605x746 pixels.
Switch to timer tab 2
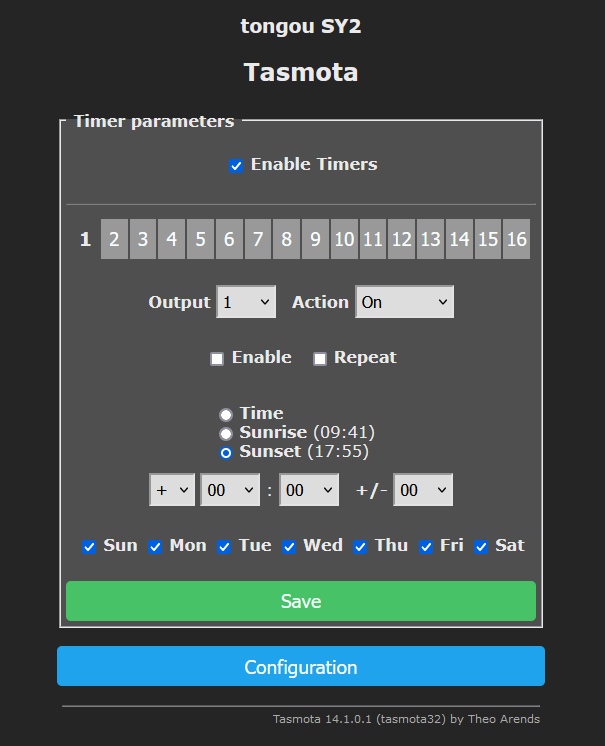114,239
